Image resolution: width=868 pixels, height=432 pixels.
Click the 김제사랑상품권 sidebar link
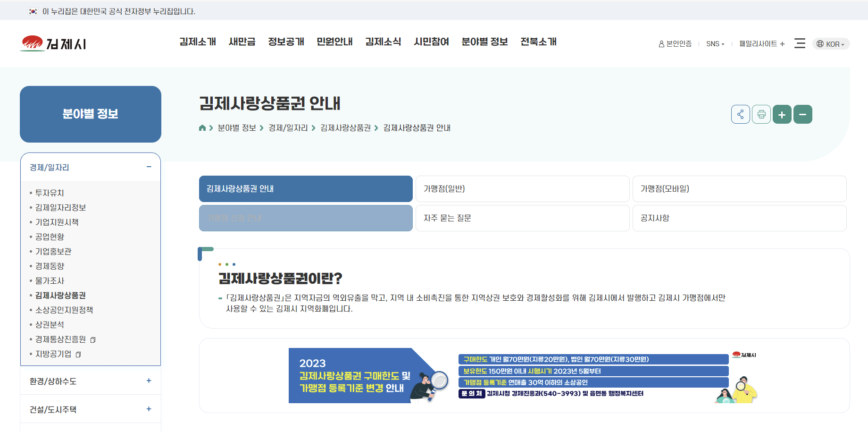[60, 295]
